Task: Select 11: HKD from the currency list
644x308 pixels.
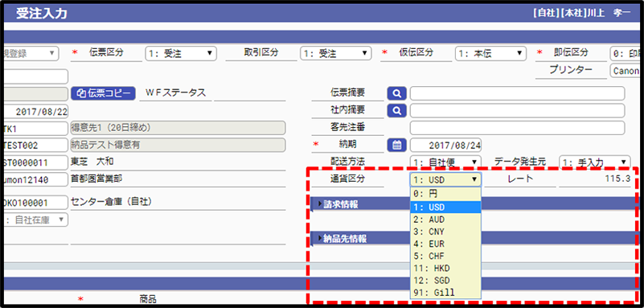Action: point(445,268)
